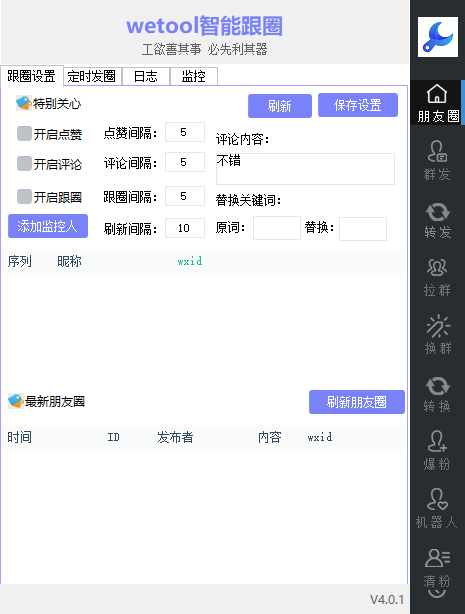465x614 pixels.
Task: Click the 换群 magic wand icon
Action: (438, 326)
